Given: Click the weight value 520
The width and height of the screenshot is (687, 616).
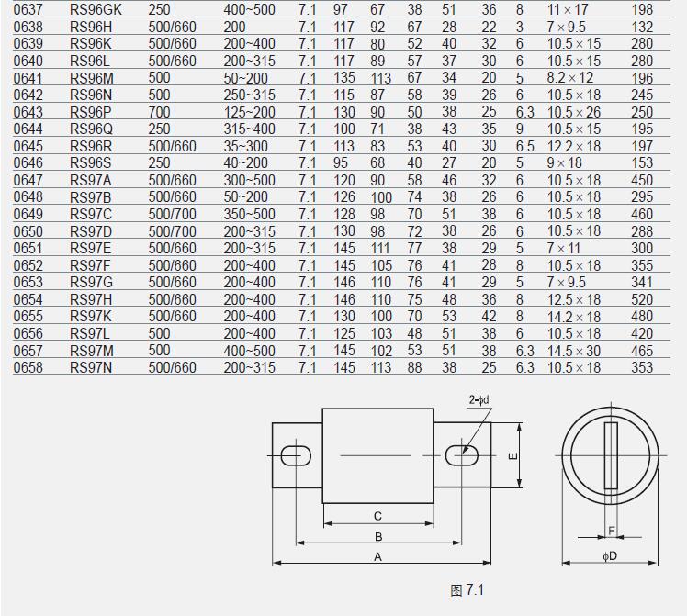Looking at the screenshot, I should pos(642,299).
